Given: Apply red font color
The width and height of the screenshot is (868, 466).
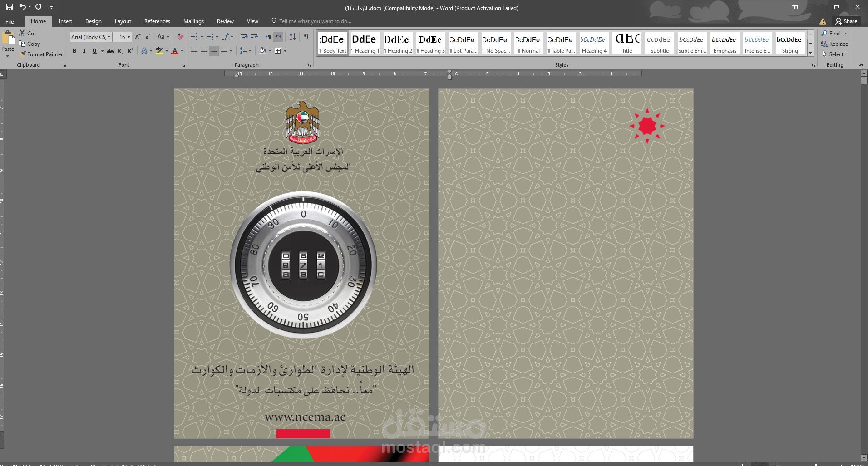Looking at the screenshot, I should pos(175,51).
